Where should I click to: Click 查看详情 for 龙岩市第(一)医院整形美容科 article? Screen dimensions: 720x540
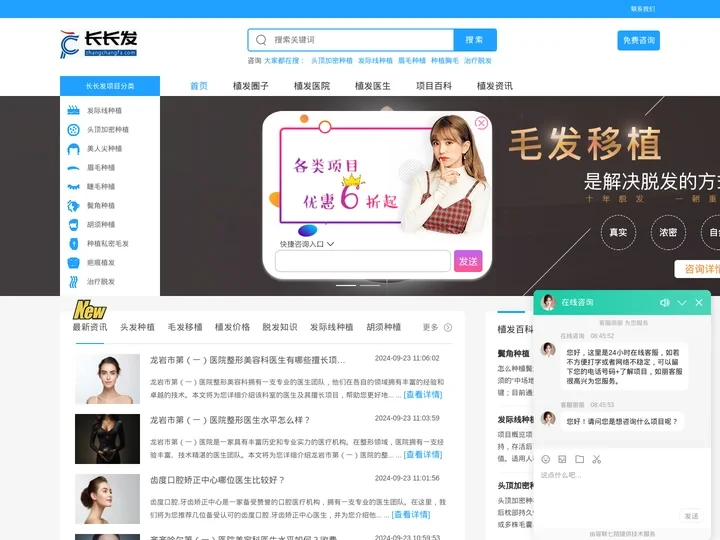click(423, 394)
